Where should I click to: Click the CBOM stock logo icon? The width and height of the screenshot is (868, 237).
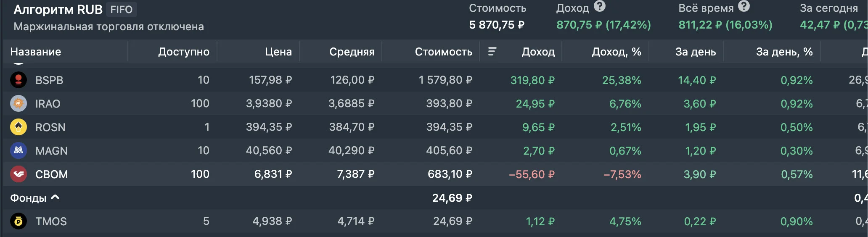19,174
